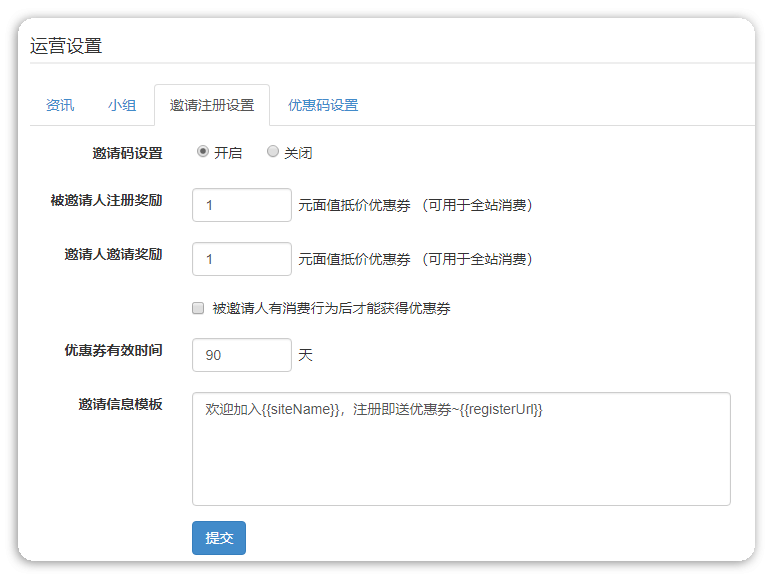Go to the 优惠码设置 tab

323,105
